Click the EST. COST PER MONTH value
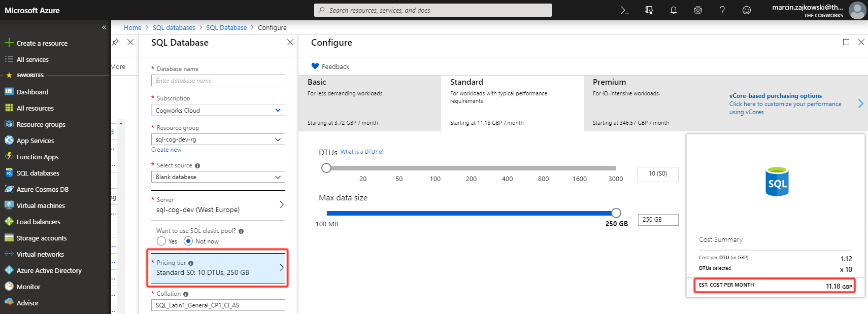 [839, 286]
